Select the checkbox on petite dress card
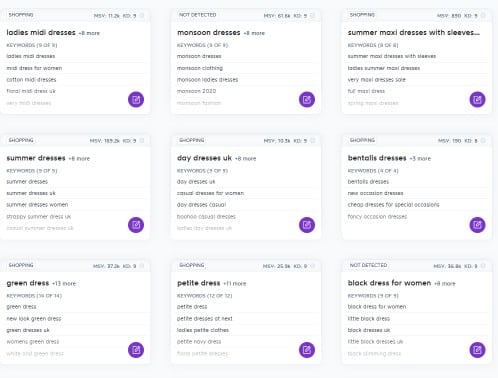 [x=313, y=266]
